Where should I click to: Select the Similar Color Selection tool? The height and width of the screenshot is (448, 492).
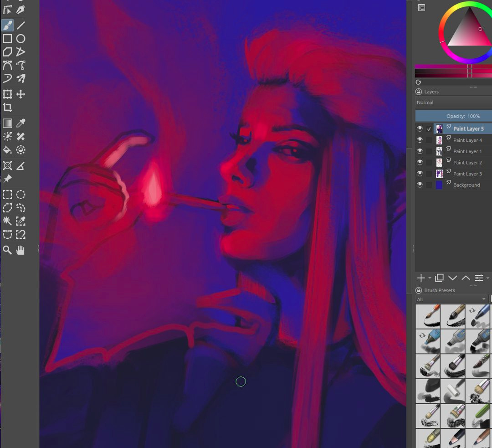point(20,221)
